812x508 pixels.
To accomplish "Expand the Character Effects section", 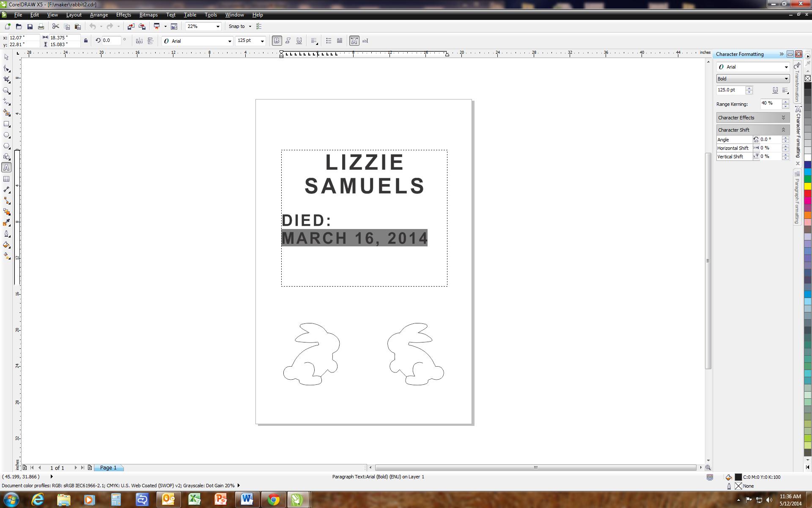I will [x=783, y=117].
